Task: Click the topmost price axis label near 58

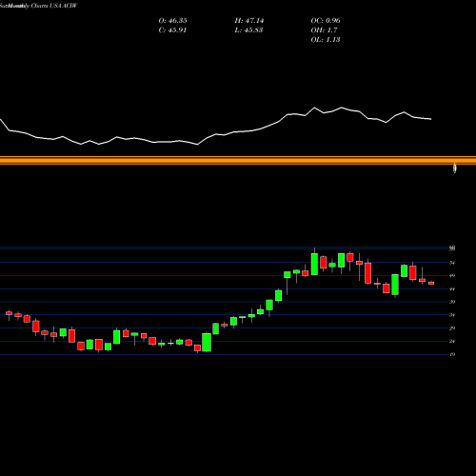Action: pyautogui.click(x=452, y=248)
